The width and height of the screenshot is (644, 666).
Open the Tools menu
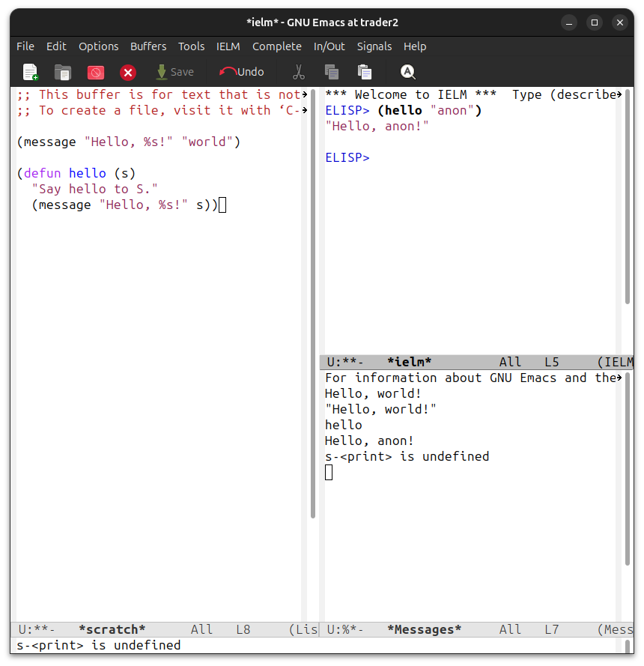[191, 46]
